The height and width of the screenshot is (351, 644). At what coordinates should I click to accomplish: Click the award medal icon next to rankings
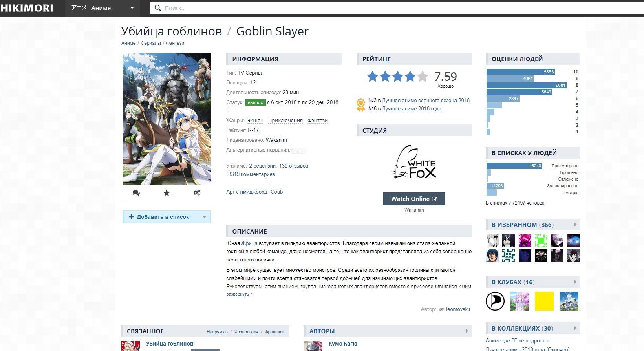click(361, 104)
